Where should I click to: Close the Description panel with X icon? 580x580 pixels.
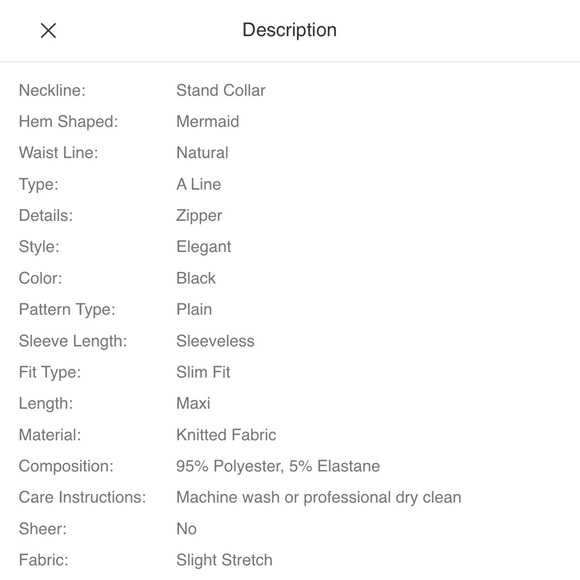[x=48, y=30]
